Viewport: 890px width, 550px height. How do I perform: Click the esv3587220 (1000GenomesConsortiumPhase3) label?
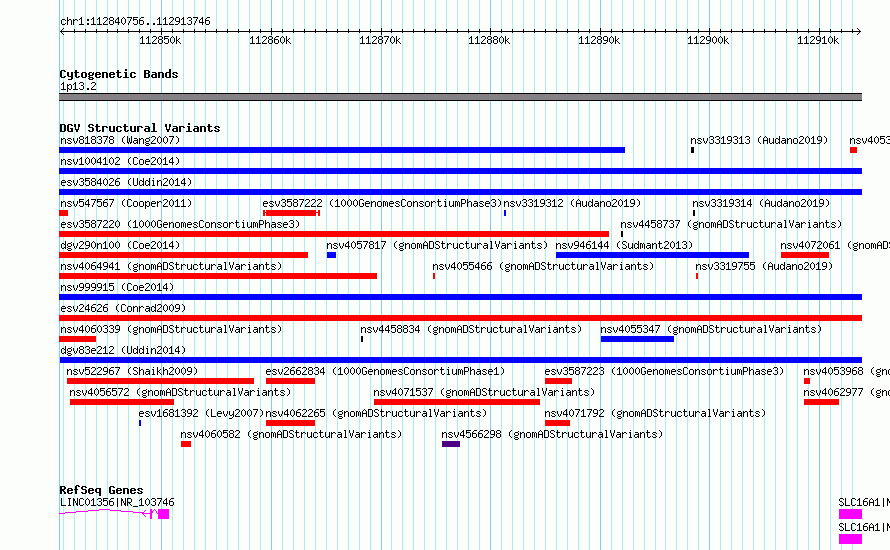(x=180, y=224)
